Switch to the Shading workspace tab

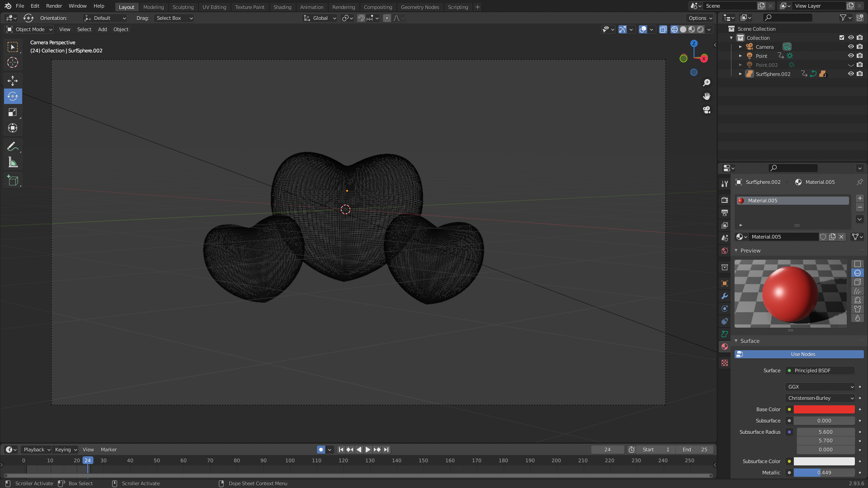[282, 7]
